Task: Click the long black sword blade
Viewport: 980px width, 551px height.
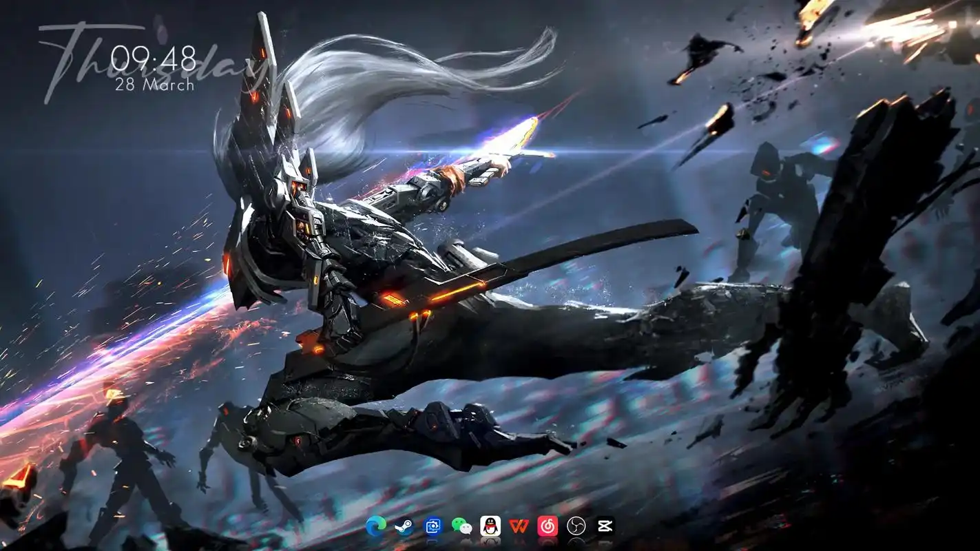Action: (x=585, y=245)
